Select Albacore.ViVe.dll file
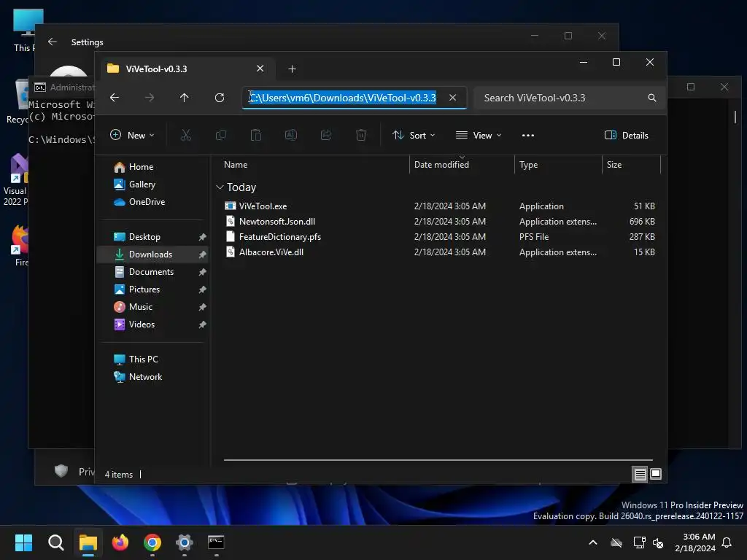This screenshot has width=747, height=560. pos(271,252)
